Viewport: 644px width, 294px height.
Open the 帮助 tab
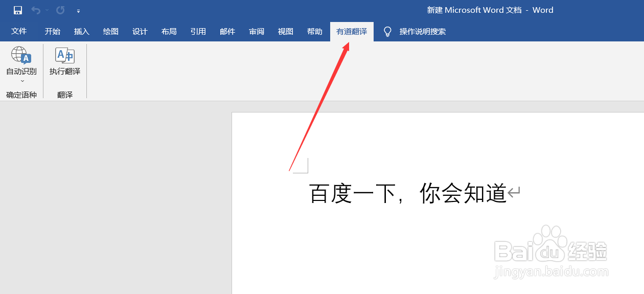click(314, 31)
